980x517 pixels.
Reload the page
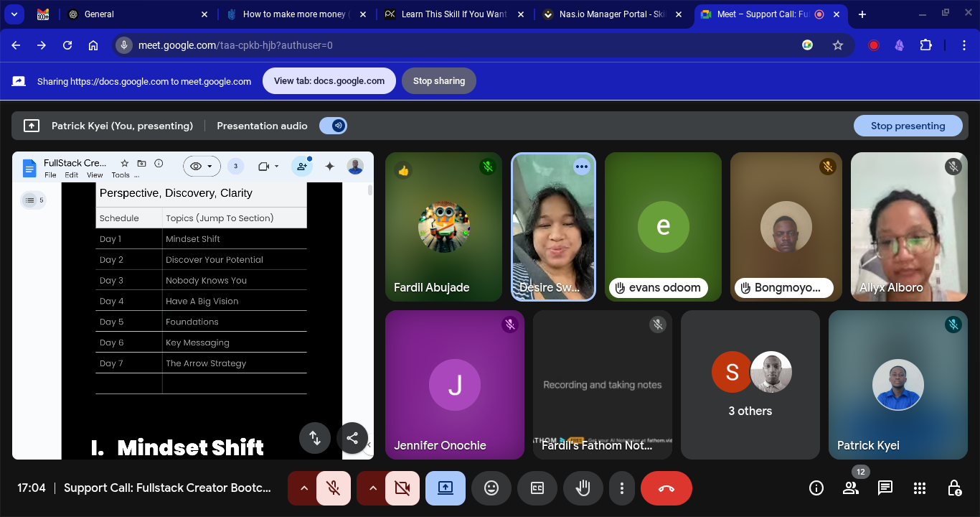pyautogui.click(x=67, y=45)
